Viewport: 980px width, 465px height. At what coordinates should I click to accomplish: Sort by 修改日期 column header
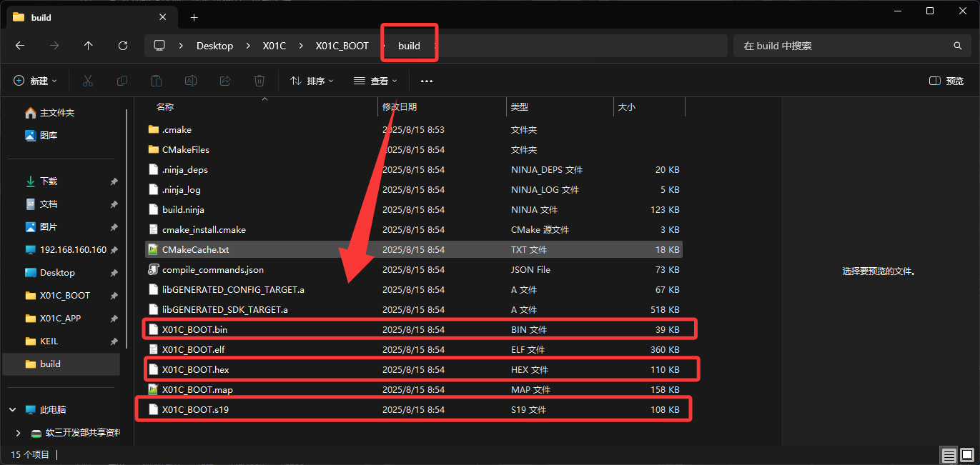[x=400, y=107]
